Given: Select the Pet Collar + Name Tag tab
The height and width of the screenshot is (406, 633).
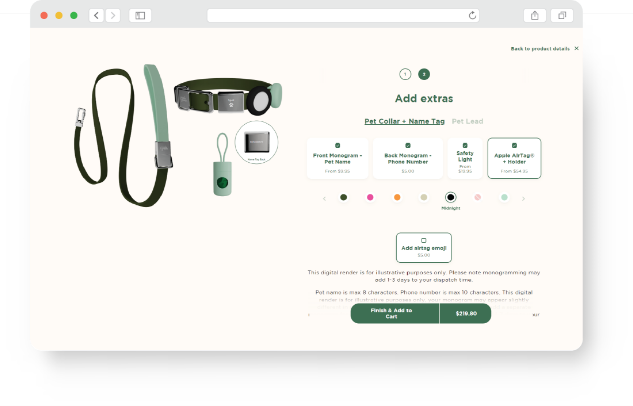Looking at the screenshot, I should (x=405, y=121).
